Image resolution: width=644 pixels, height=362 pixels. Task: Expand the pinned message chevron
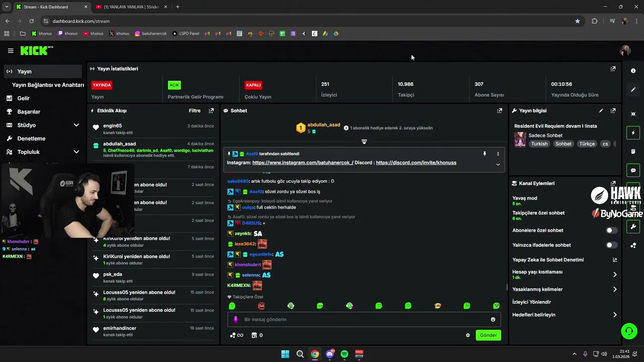[x=498, y=164]
